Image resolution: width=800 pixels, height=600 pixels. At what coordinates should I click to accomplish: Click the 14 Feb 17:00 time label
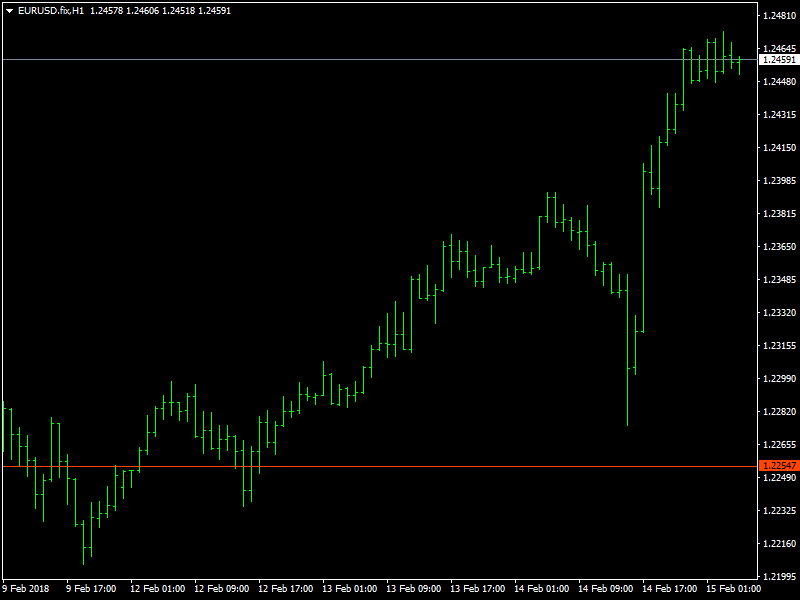coord(669,588)
